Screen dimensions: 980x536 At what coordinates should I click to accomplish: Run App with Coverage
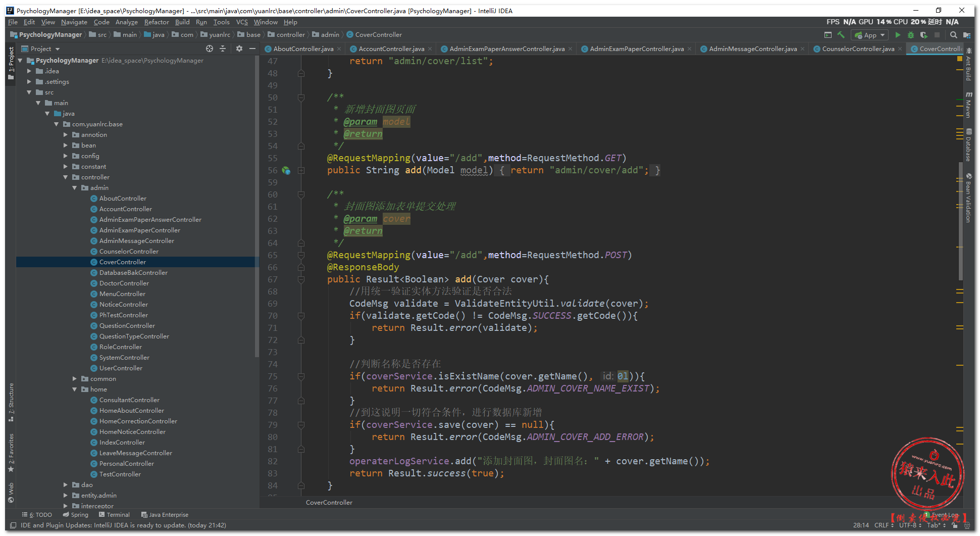click(923, 35)
